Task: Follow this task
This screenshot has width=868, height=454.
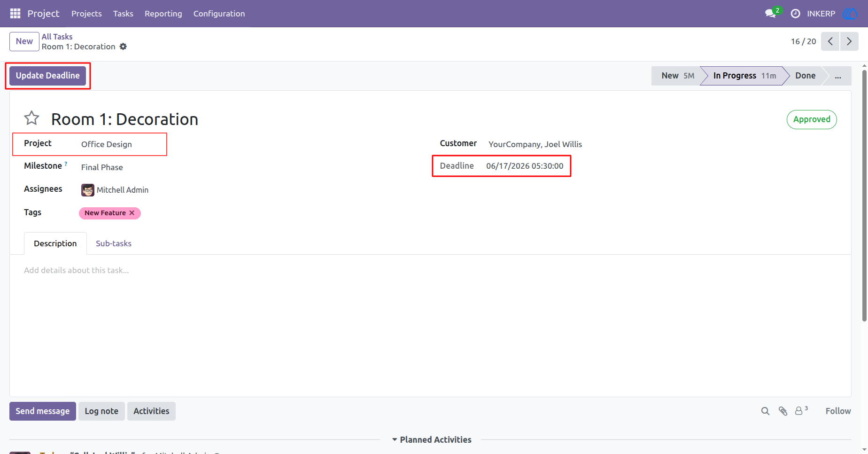Action: [838, 411]
